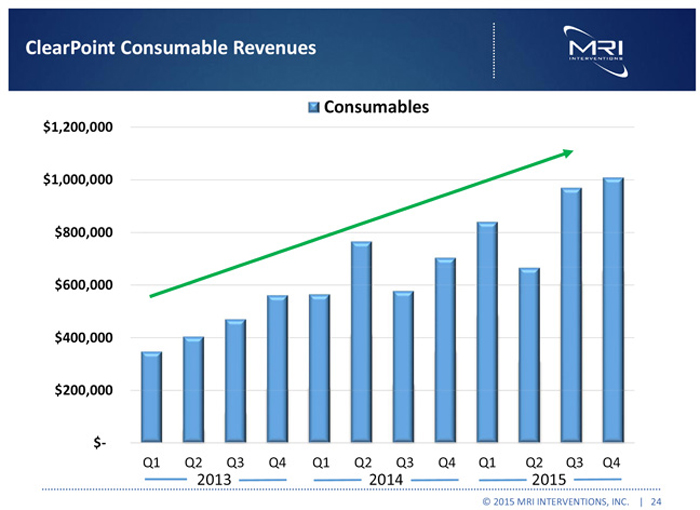Click the green trend arrow head
The image size is (700, 510).
[x=566, y=152]
